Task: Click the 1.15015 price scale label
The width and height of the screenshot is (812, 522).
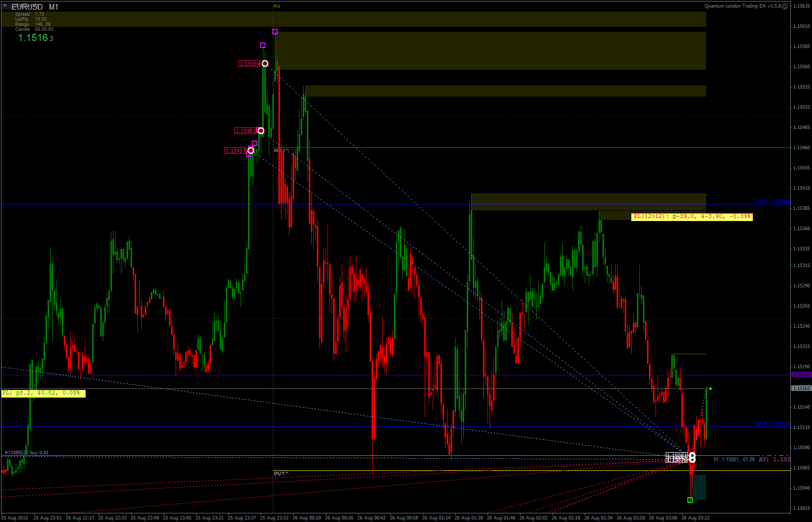Action: [x=801, y=508]
